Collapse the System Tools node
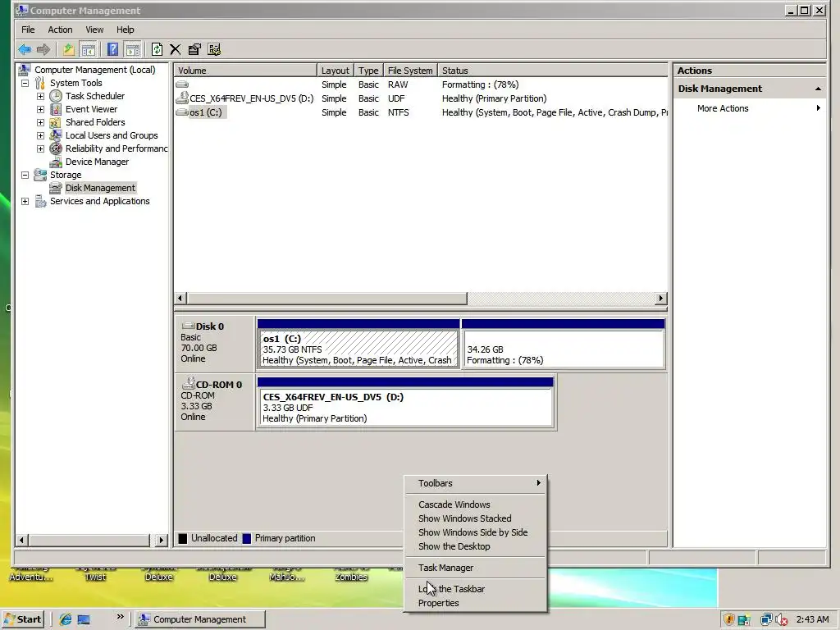The height and width of the screenshot is (630, 840). pyautogui.click(x=25, y=83)
